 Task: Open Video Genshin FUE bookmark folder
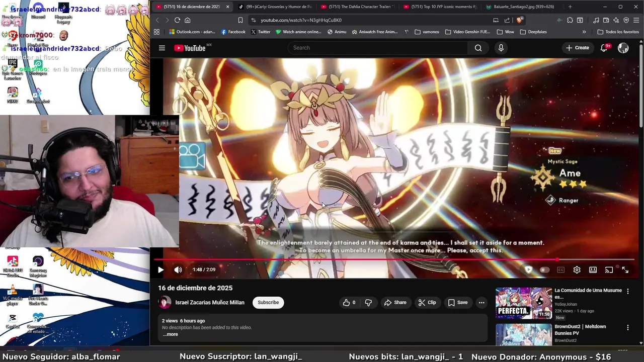pyautogui.click(x=467, y=32)
